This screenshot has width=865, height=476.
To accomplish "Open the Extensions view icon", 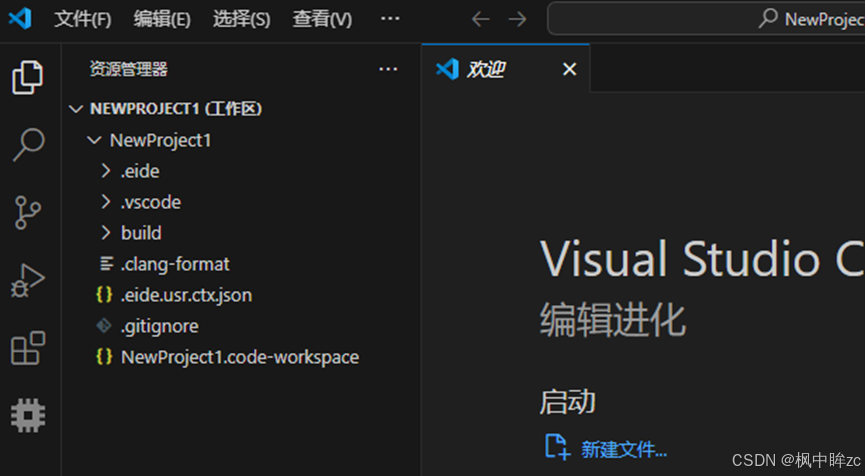I will 28,348.
